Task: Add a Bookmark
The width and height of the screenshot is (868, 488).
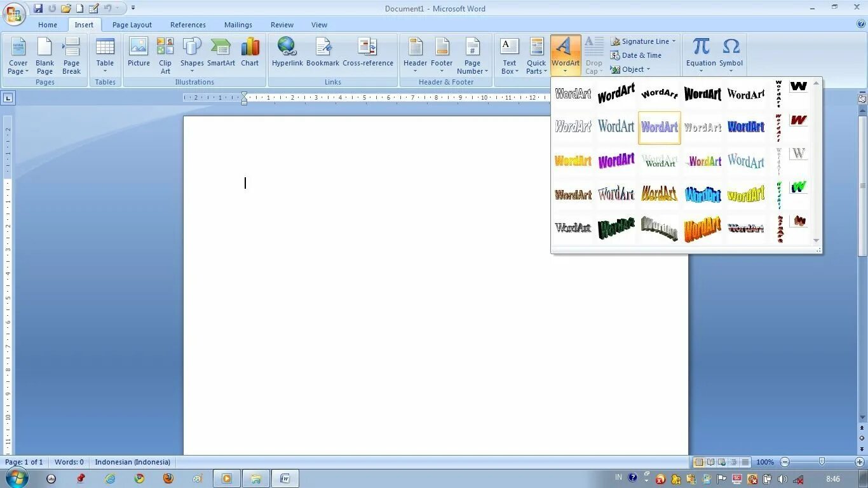Action: (323, 52)
